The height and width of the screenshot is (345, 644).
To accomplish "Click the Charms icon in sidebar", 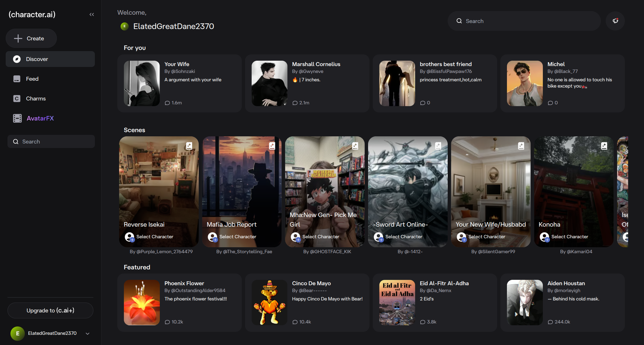I will pyautogui.click(x=17, y=98).
